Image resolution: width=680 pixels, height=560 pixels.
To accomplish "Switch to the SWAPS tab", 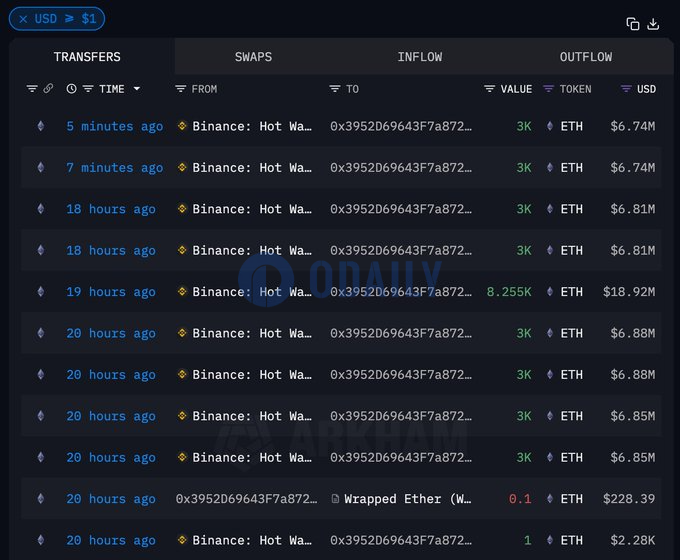I will (253, 57).
